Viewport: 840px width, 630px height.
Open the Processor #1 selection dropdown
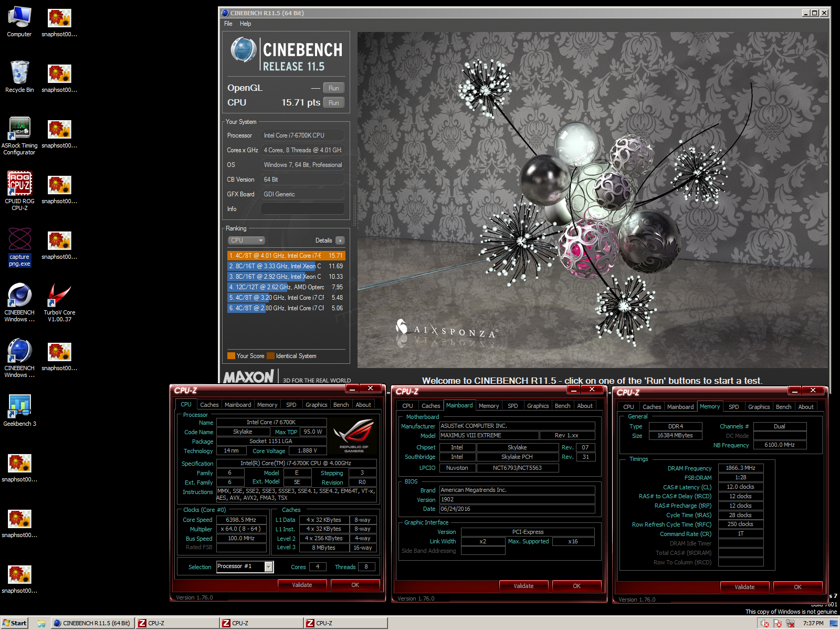click(269, 566)
